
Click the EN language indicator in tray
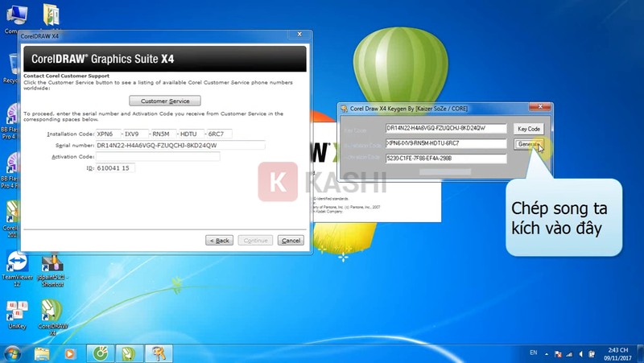(x=534, y=353)
